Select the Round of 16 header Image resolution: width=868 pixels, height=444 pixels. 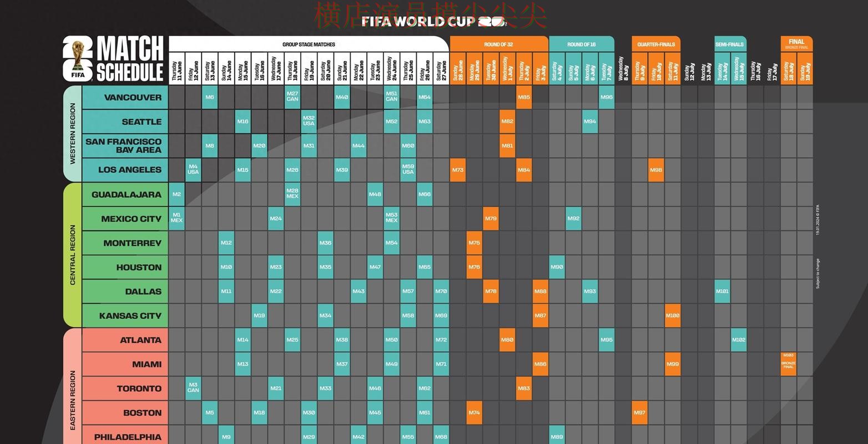pyautogui.click(x=581, y=44)
